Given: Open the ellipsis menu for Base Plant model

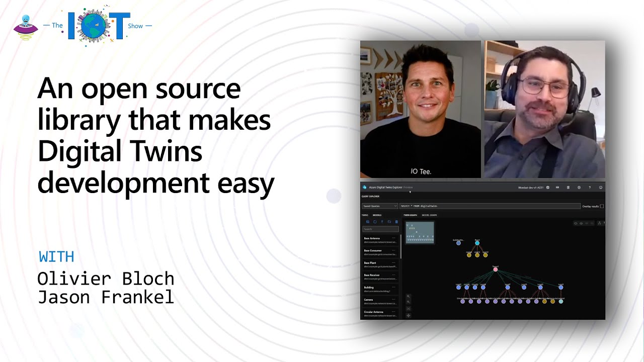Looking at the screenshot, I should [x=394, y=262].
